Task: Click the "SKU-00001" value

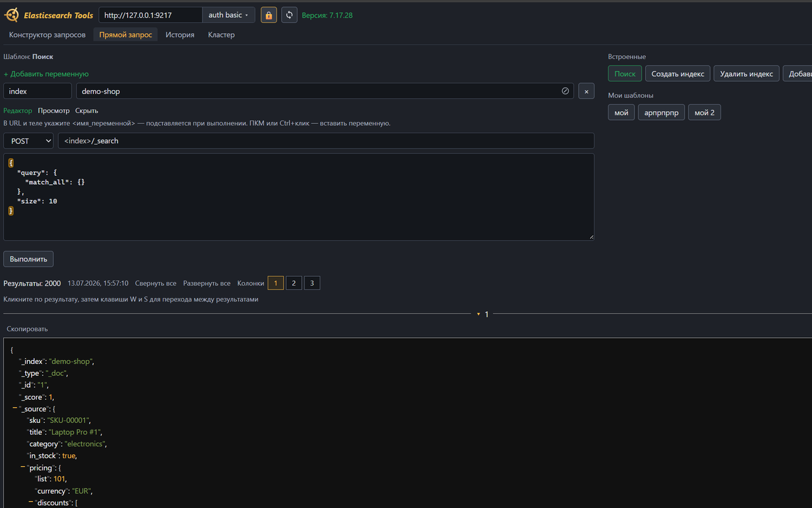Action: [68, 420]
